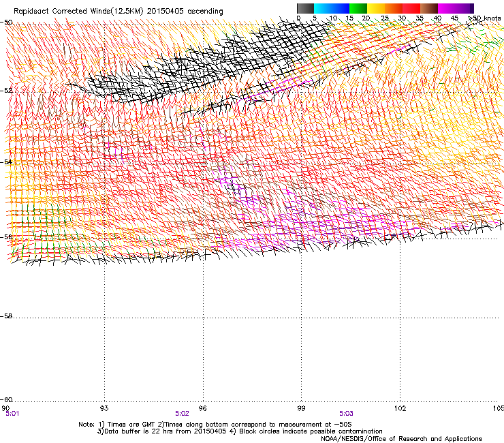Select the red 30-35 knots legend swatch

411,8
